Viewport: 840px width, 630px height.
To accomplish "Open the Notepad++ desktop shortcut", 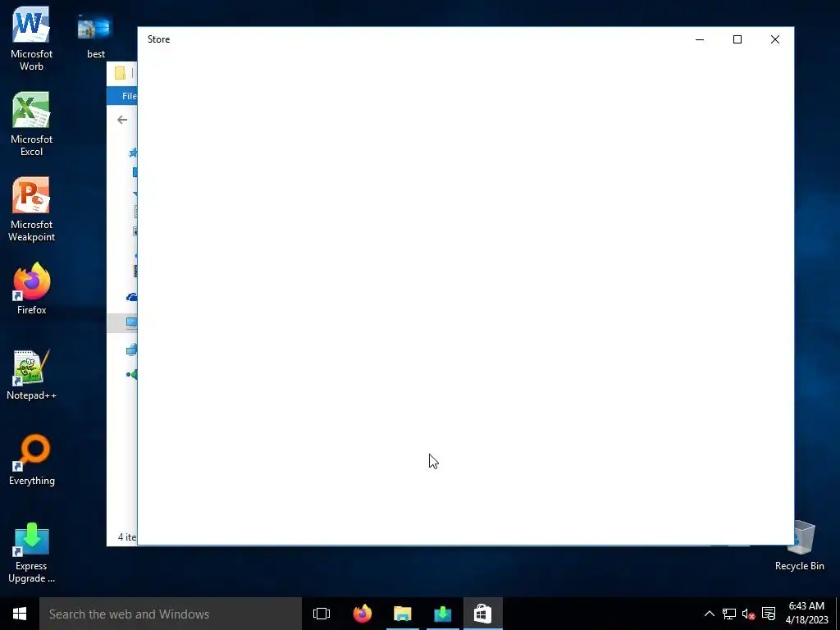I will point(31,374).
